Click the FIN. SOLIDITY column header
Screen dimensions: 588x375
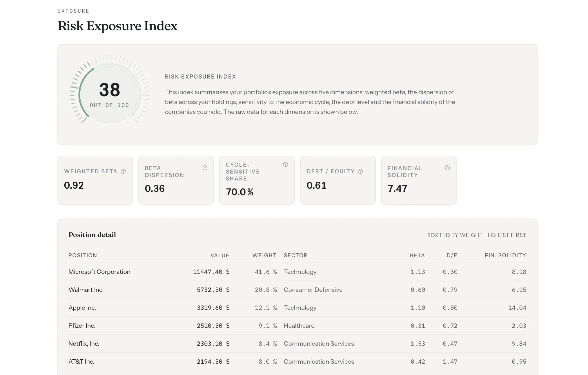[x=505, y=255]
